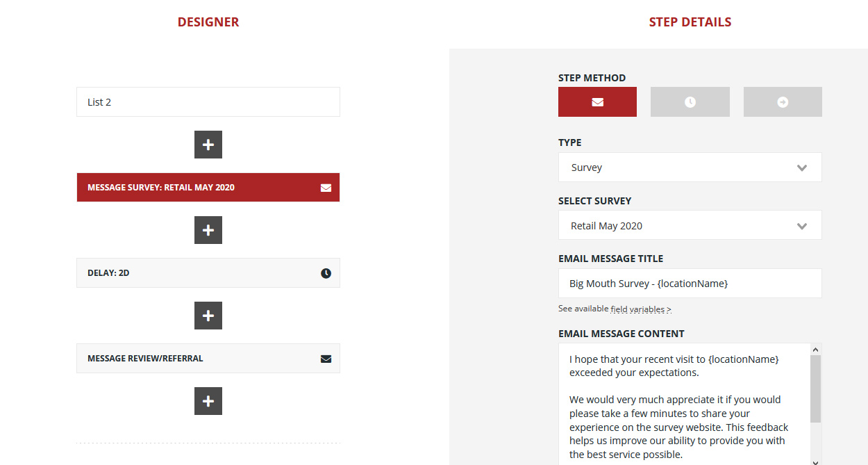Select the arrow redirect step method
The height and width of the screenshot is (465, 868).
[783, 102]
